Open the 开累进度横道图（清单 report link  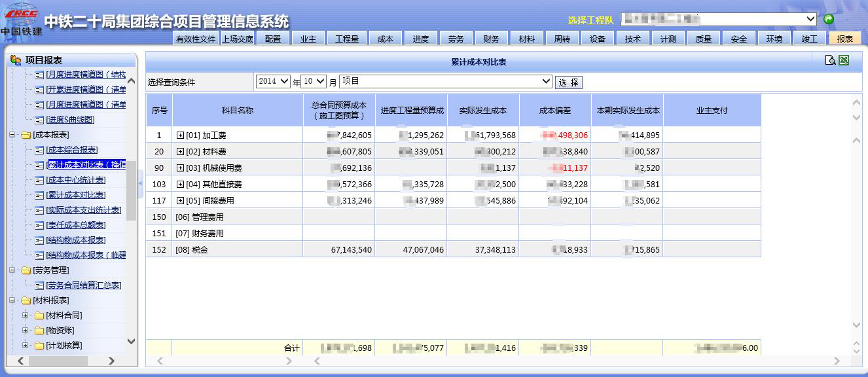[86, 90]
